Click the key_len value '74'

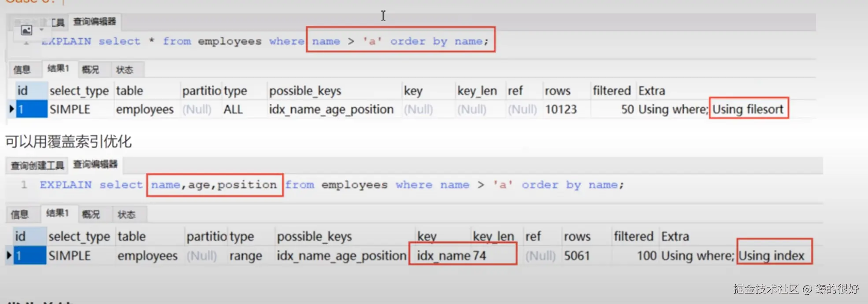[479, 256]
